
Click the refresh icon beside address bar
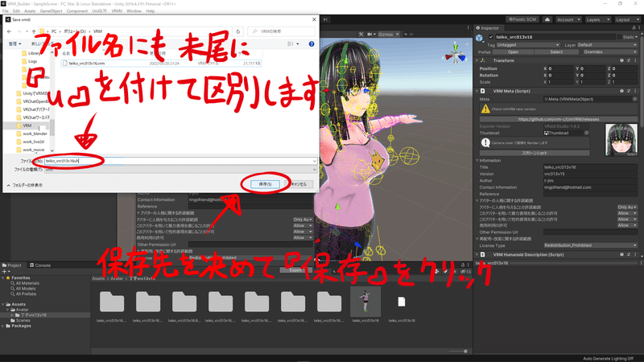click(x=237, y=31)
